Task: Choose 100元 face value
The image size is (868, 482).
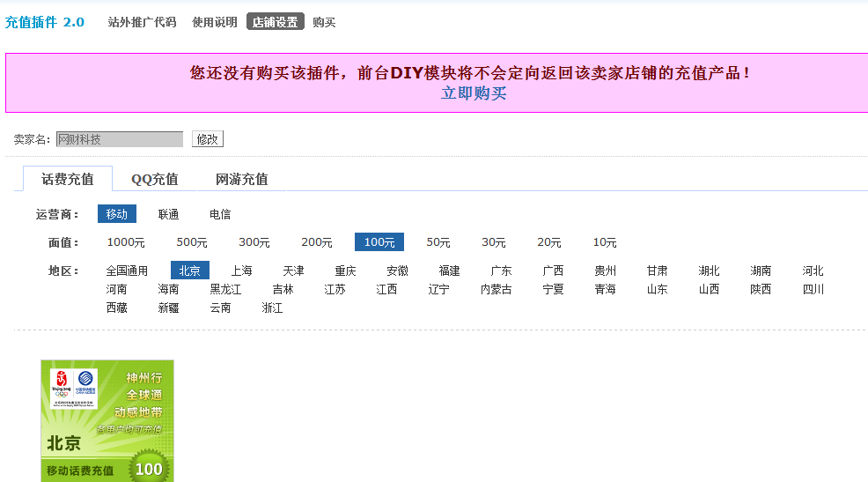Action: 379,242
